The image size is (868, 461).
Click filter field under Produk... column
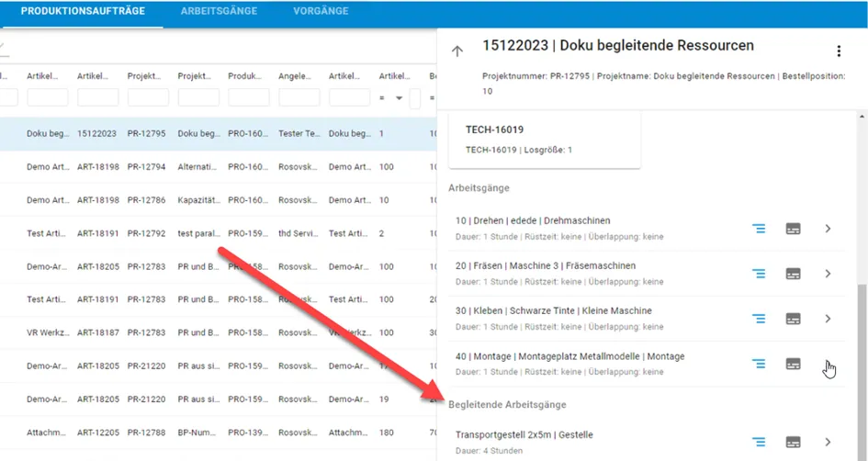coord(249,97)
